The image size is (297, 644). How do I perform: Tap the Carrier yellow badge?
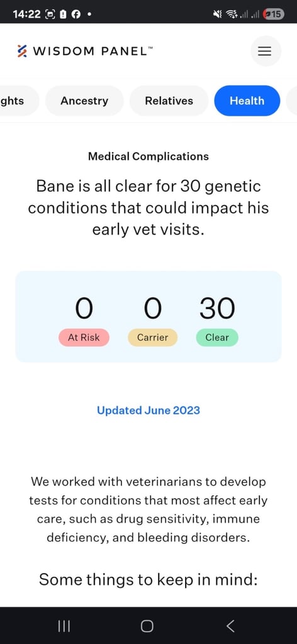click(152, 338)
